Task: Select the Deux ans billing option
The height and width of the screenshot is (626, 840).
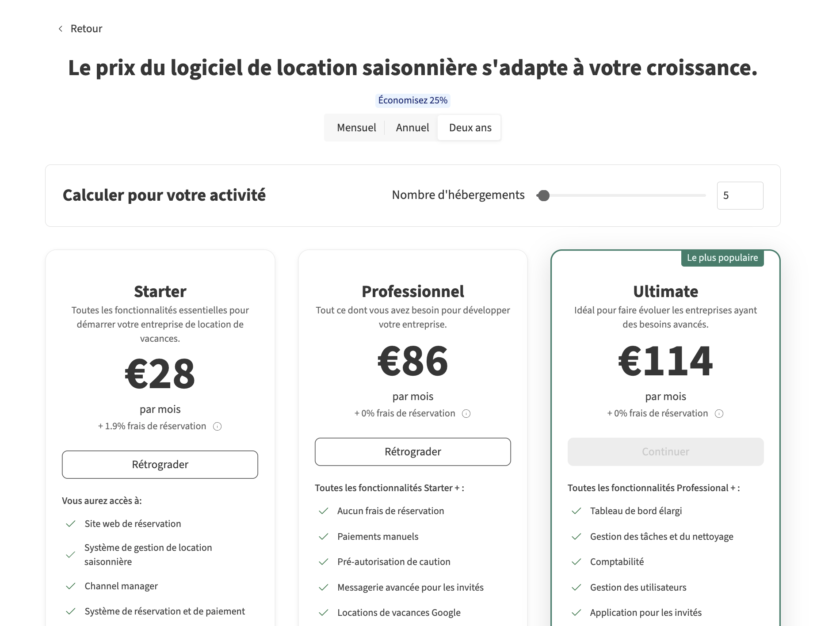Action: point(469,127)
